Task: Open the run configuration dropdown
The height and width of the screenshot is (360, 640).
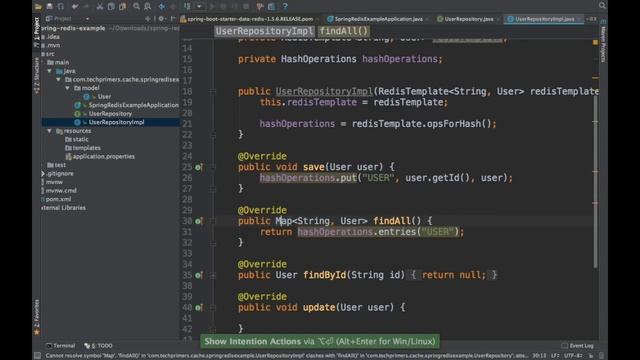Action: [199, 6]
